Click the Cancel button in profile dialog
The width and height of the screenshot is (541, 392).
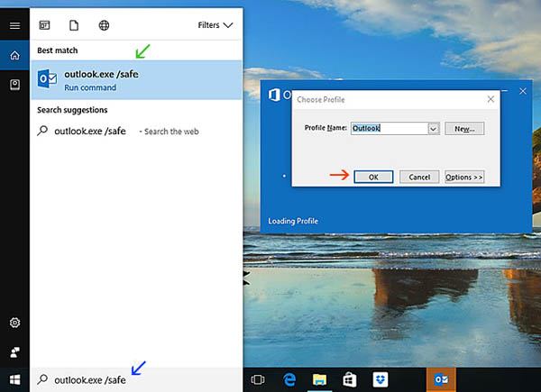point(419,177)
